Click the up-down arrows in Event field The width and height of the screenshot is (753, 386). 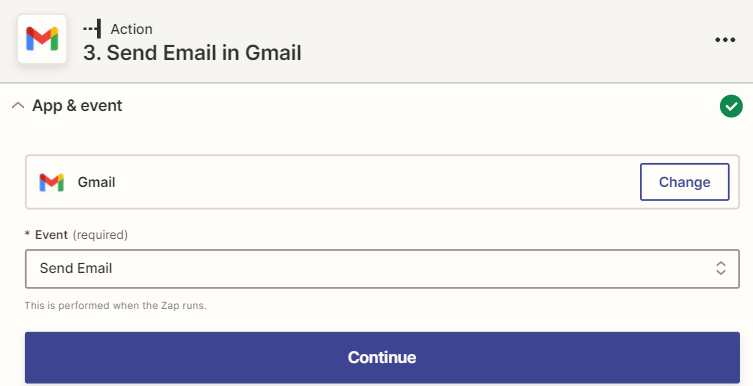click(x=720, y=268)
